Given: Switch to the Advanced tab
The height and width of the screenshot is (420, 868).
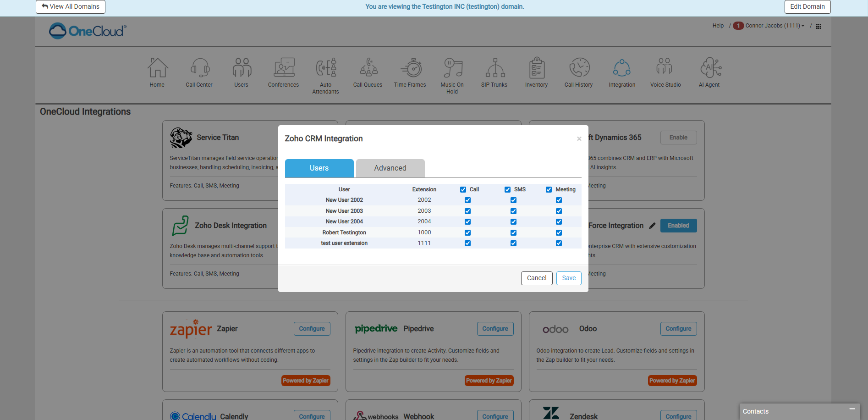Looking at the screenshot, I should [390, 168].
